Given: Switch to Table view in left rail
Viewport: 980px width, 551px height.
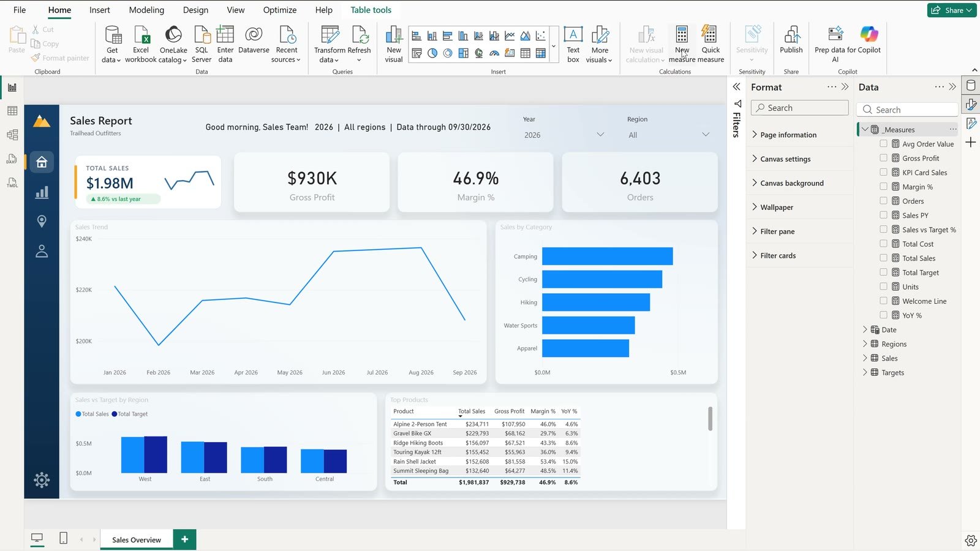Looking at the screenshot, I should (12, 111).
